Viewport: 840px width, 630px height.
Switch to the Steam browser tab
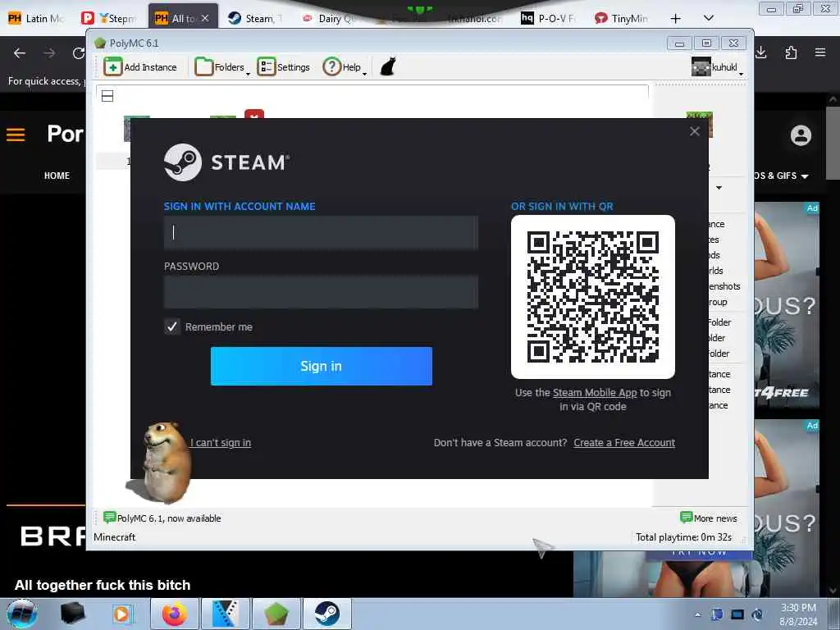coord(255,18)
